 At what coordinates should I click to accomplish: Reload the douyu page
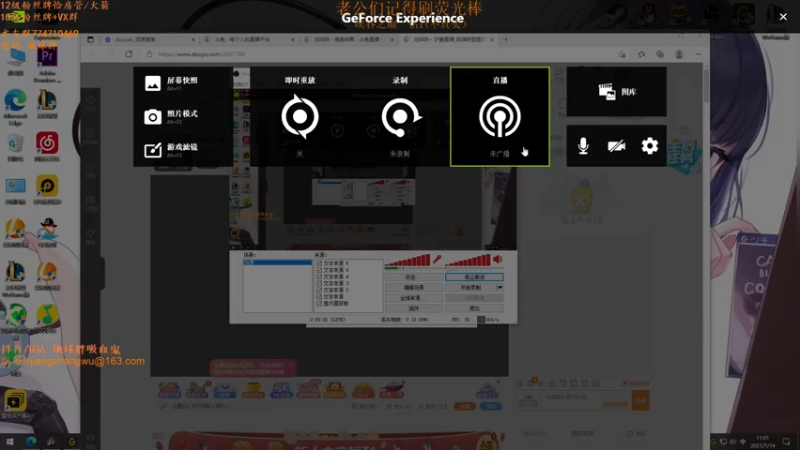(129, 54)
